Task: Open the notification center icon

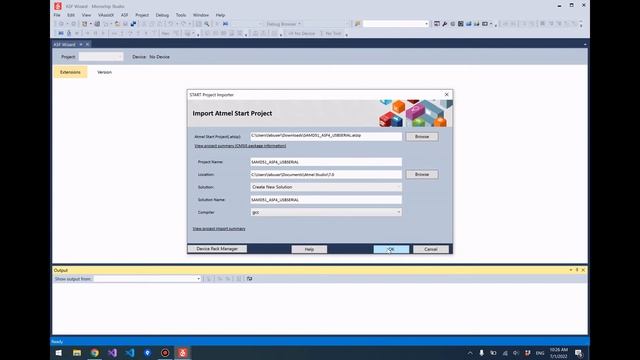Action: [578, 353]
